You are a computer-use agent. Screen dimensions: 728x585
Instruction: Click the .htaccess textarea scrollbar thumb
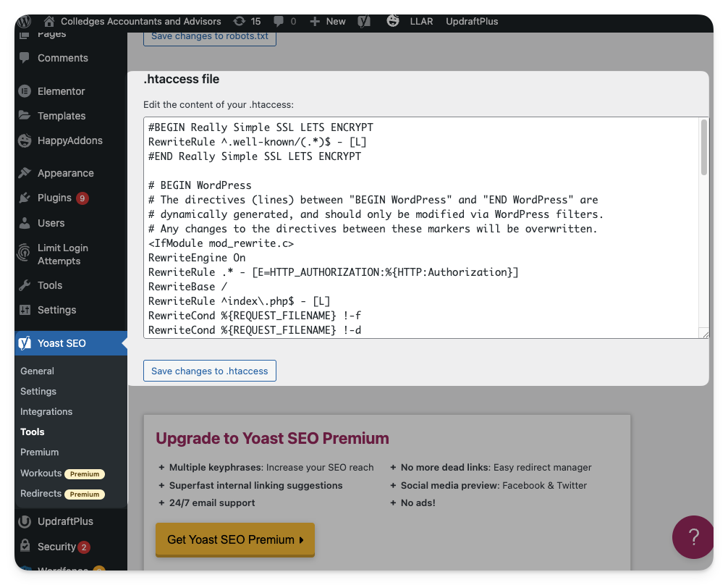(704, 148)
